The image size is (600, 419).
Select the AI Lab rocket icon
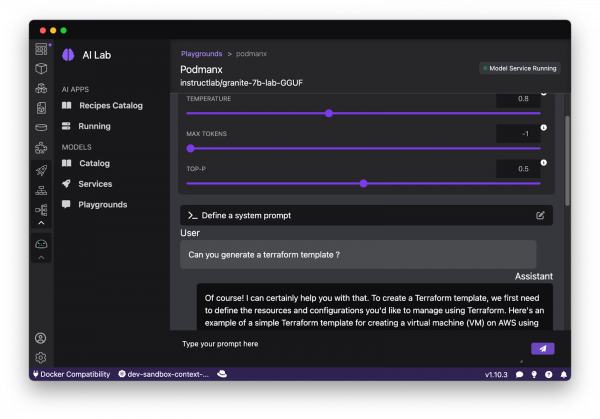(x=41, y=170)
